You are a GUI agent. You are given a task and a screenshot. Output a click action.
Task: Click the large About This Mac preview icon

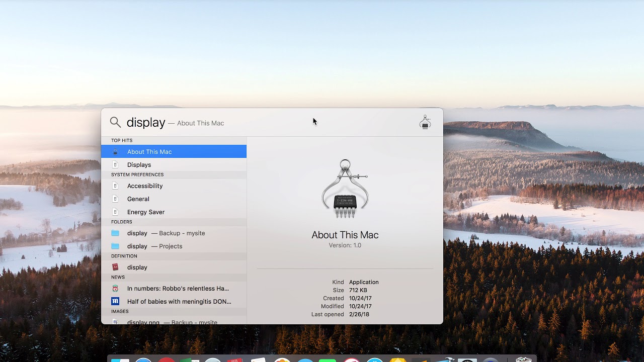tap(345, 189)
